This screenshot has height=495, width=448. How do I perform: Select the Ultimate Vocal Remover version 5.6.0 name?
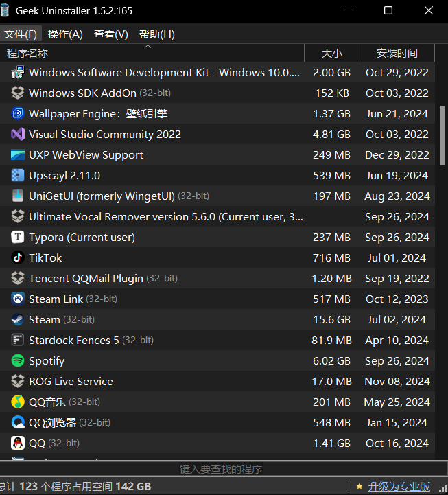pos(166,216)
